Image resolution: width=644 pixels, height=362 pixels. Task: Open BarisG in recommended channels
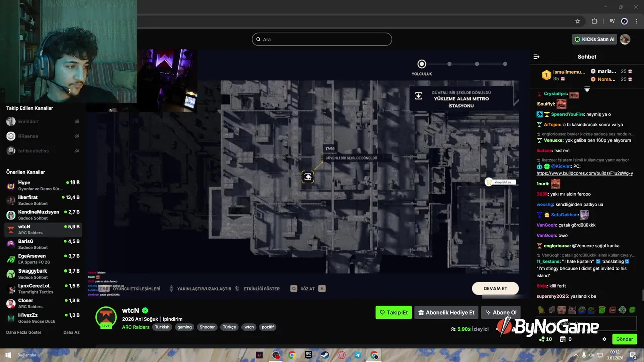tap(43, 244)
